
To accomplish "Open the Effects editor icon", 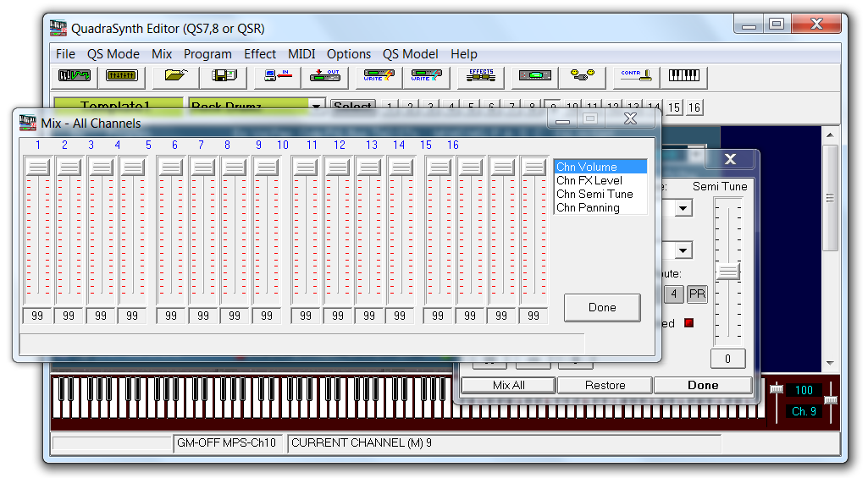I will (x=481, y=76).
